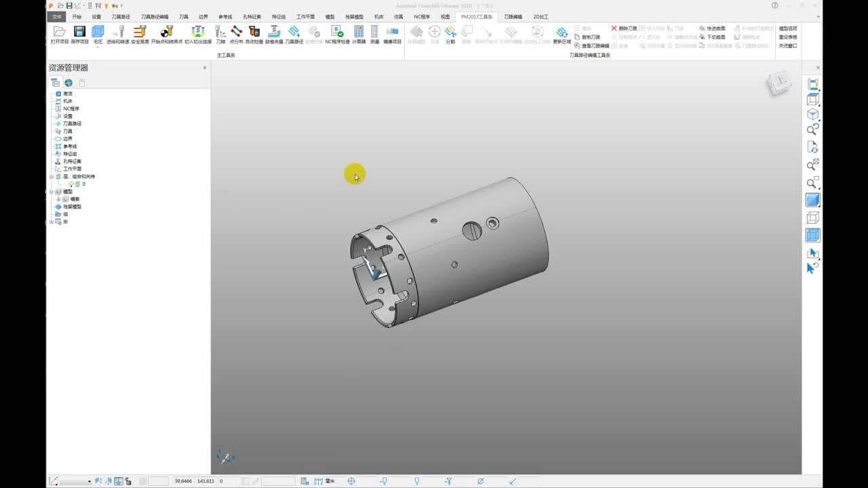Image resolution: width=868 pixels, height=488 pixels.
Task: Switch to the NC程序 ribbon tab
Action: pyautogui.click(x=422, y=16)
